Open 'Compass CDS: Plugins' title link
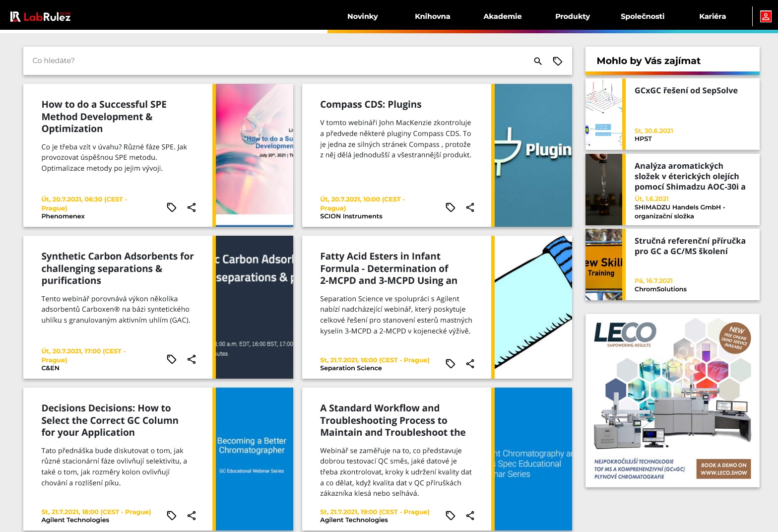This screenshot has height=532, width=778. coord(371,104)
